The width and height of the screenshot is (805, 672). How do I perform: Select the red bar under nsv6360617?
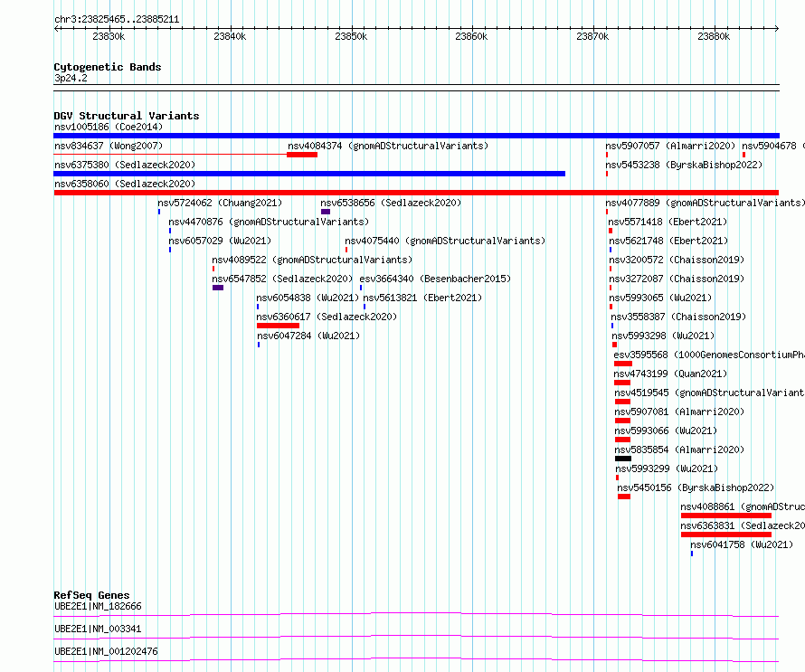point(278,326)
